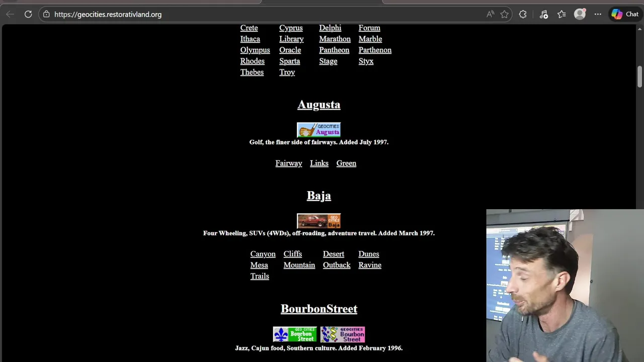Visit the Stage link
This screenshot has width=644, height=362.
coord(328,61)
